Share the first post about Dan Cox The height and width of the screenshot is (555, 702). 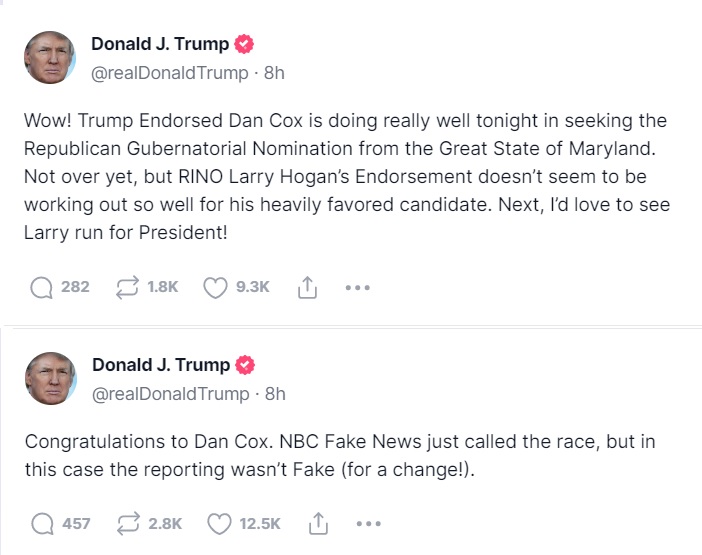(x=306, y=287)
